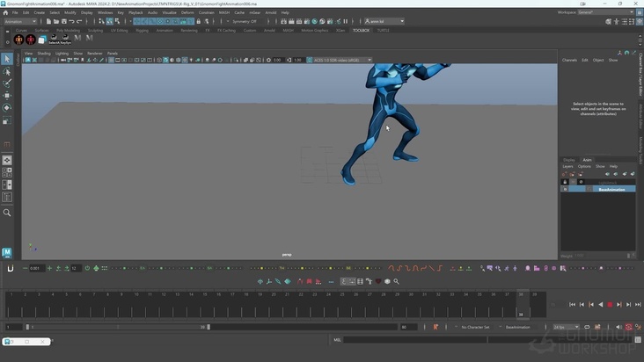Click the Maya M logo icon bottom left
Viewport: 644px width, 362px height.
7,253
